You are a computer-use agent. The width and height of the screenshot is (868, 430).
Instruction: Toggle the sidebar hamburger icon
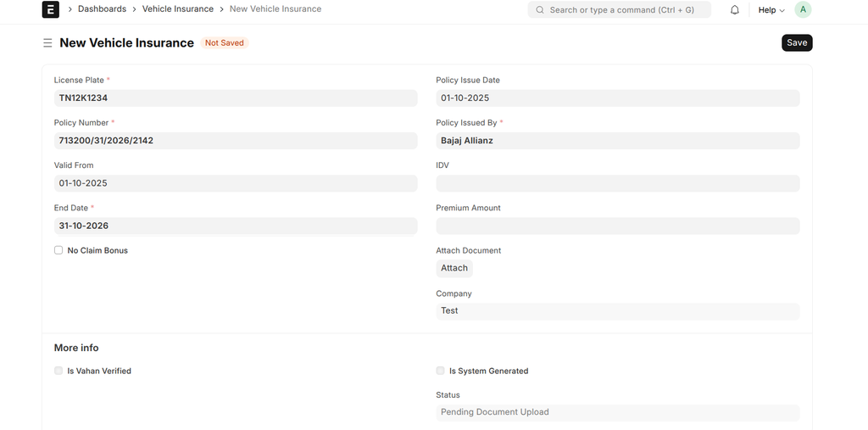47,42
